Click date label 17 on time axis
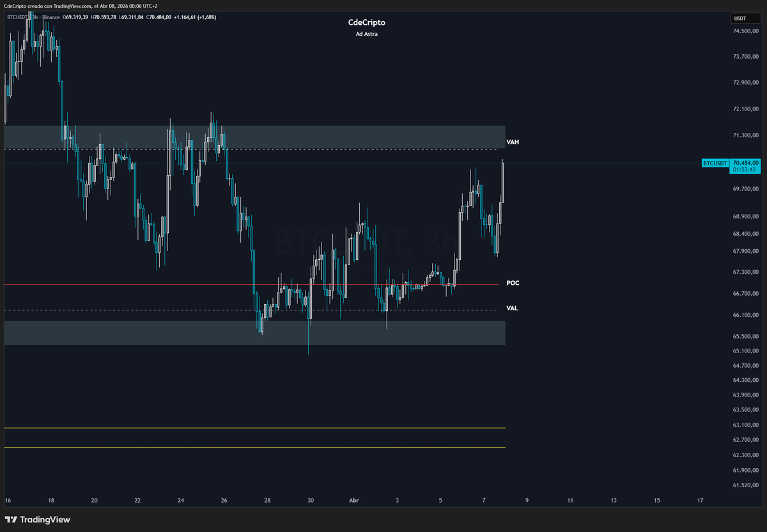The height and width of the screenshot is (532, 767). [701, 501]
